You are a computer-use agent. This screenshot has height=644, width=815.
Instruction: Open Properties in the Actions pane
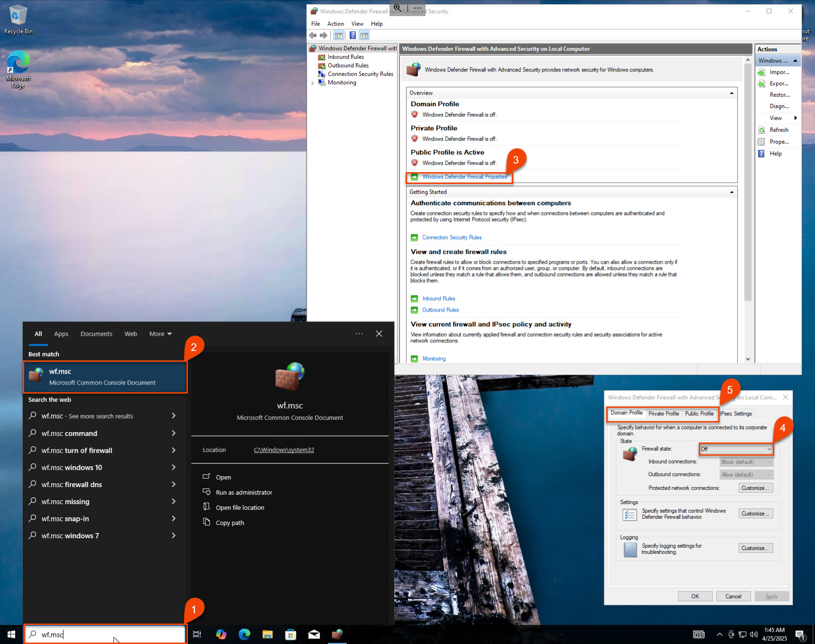pyautogui.click(x=779, y=142)
